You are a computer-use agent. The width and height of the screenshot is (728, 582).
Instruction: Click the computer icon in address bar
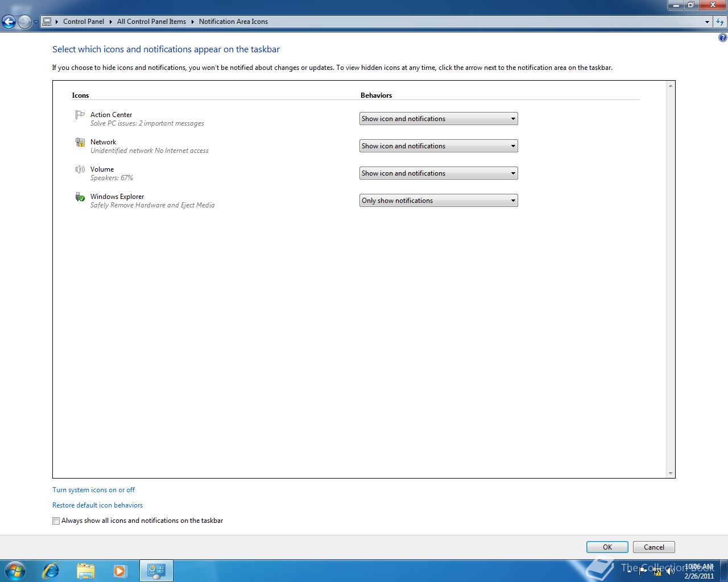[47, 22]
